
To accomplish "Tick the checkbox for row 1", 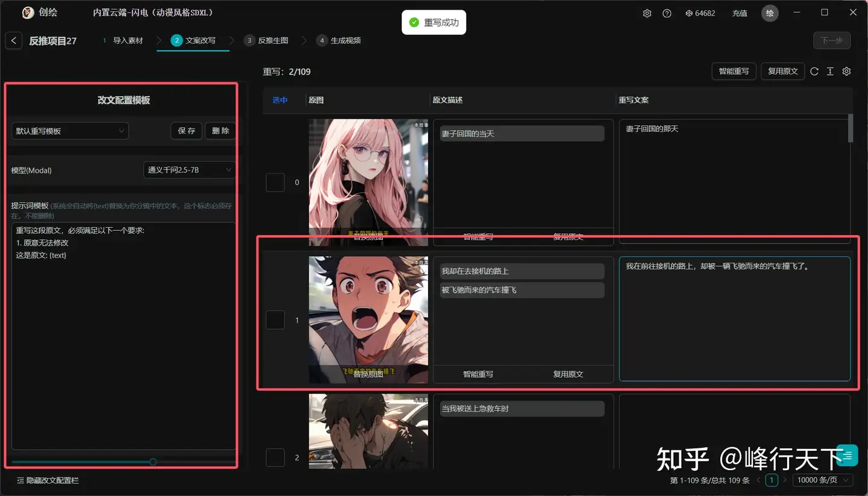I will tap(275, 320).
